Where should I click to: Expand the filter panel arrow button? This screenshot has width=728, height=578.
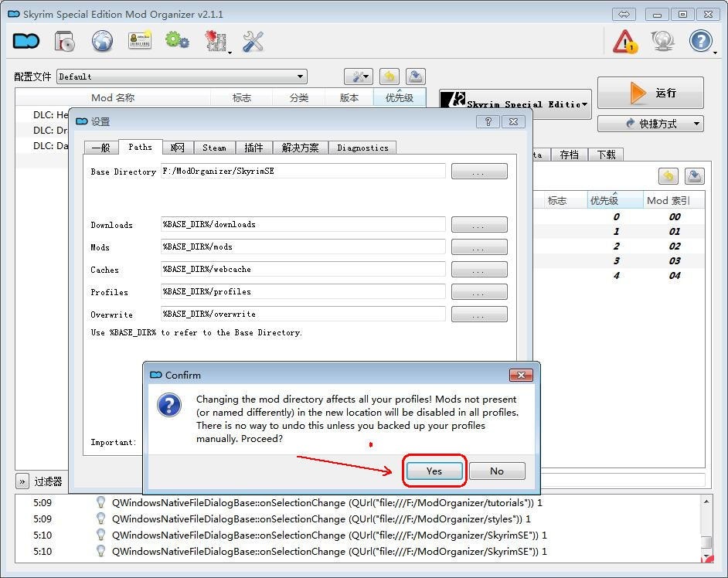click(x=22, y=481)
